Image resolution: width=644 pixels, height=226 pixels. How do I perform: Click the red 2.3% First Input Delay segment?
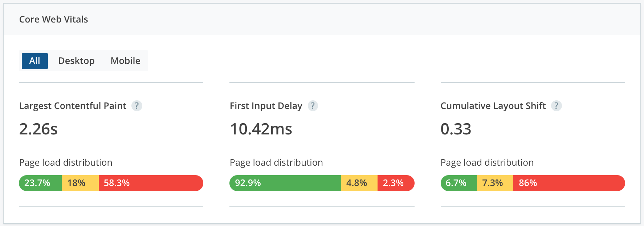tap(396, 183)
